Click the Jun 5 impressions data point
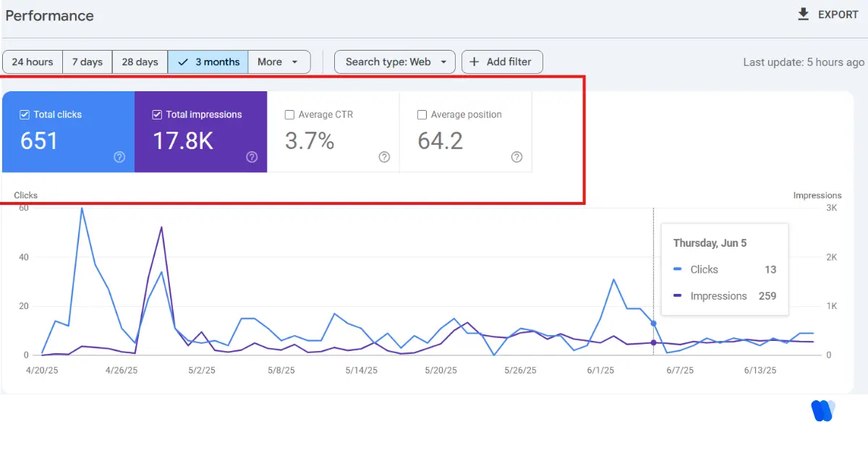868x456 pixels. pyautogui.click(x=653, y=342)
